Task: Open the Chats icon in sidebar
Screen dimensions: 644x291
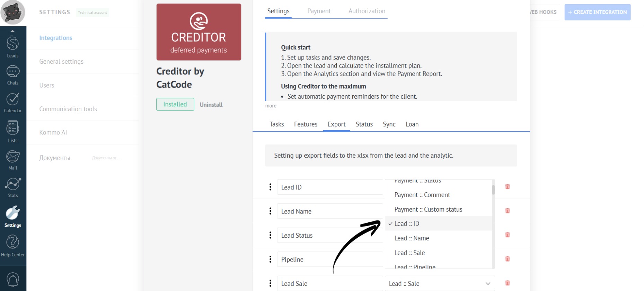Action: tap(13, 75)
